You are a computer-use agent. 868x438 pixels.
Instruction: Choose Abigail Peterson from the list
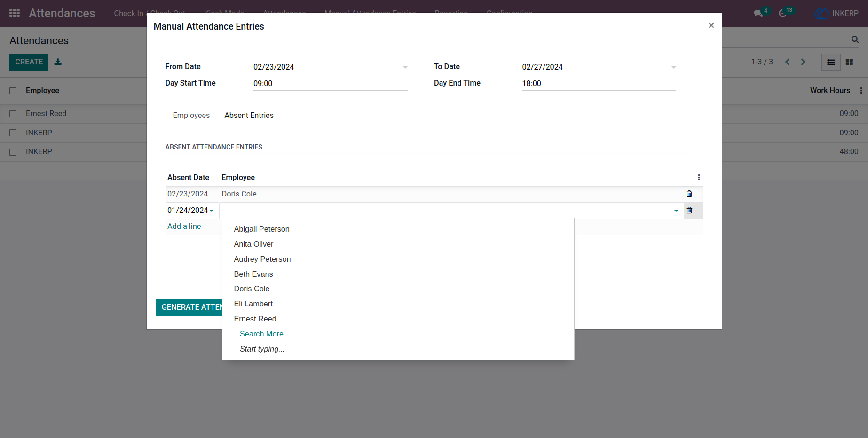[x=398, y=229]
